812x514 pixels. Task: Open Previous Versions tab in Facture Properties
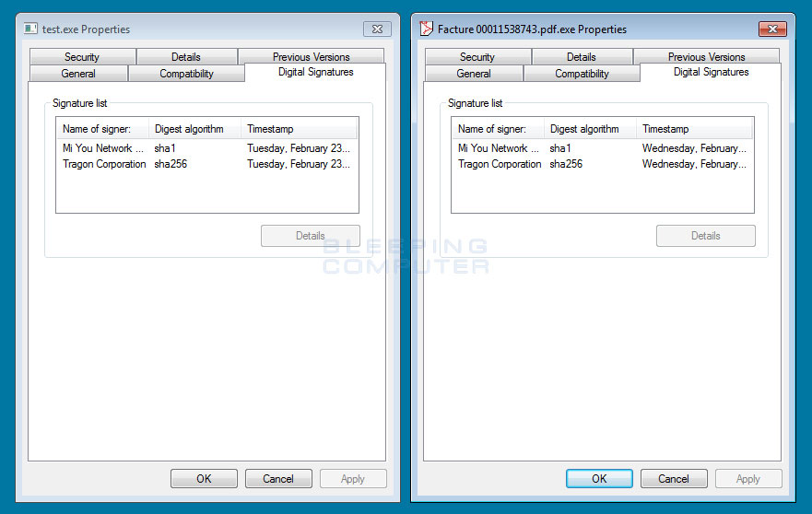706,56
